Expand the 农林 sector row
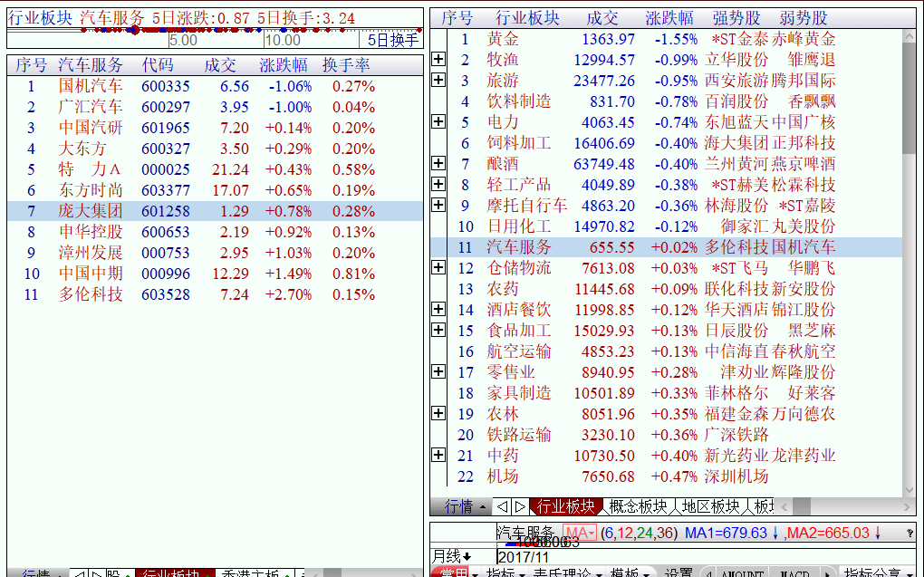This screenshot has height=577, width=924. click(438, 413)
